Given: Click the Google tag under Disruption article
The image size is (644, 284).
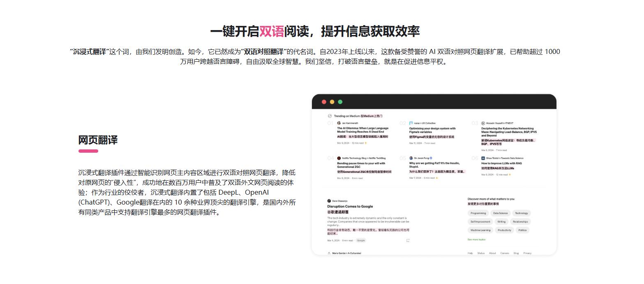Looking at the screenshot, I should [361, 240].
